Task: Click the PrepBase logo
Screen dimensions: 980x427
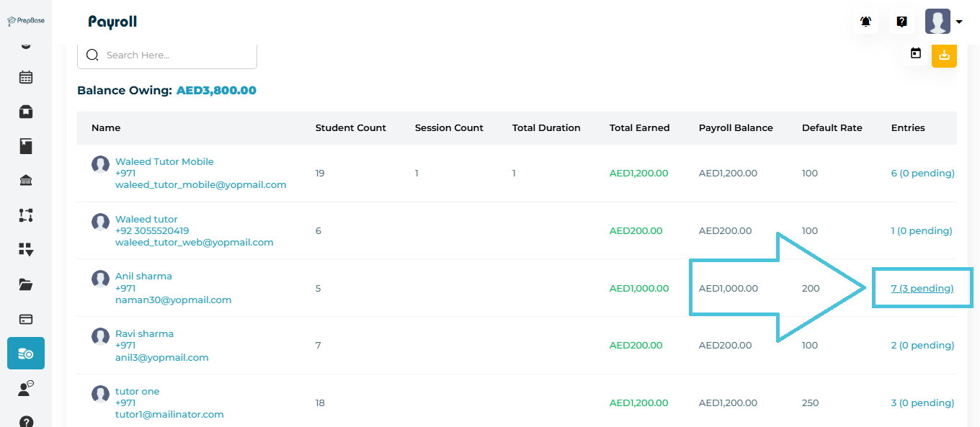Action: click(26, 21)
